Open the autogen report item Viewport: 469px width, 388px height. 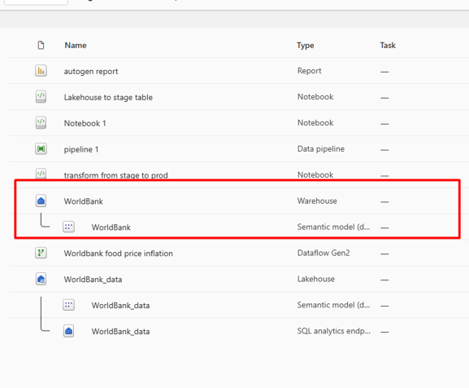pos(91,71)
